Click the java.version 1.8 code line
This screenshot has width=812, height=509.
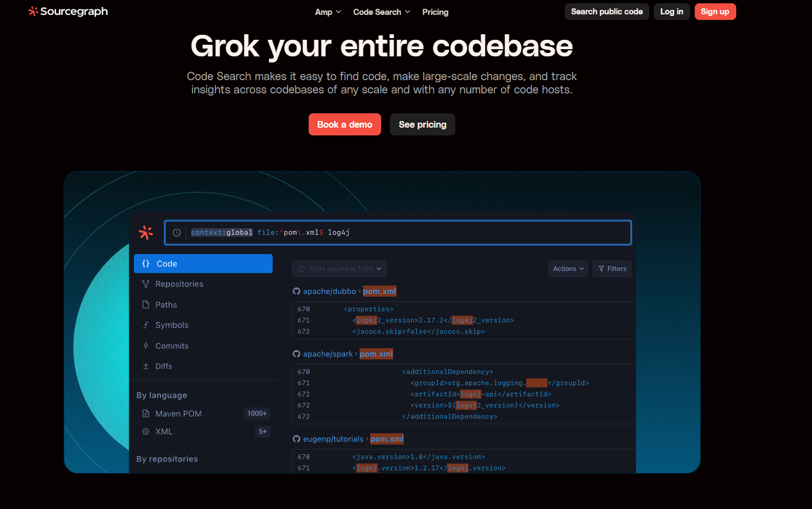(418, 457)
